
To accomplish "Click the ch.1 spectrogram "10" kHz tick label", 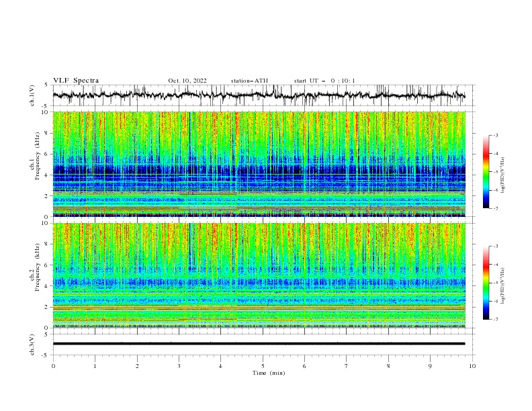I will (46, 112).
